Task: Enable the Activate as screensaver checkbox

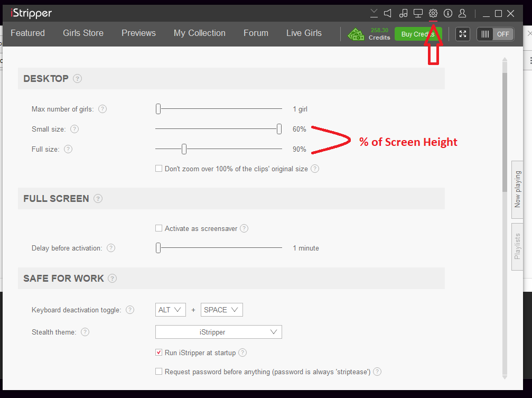Action: point(158,228)
